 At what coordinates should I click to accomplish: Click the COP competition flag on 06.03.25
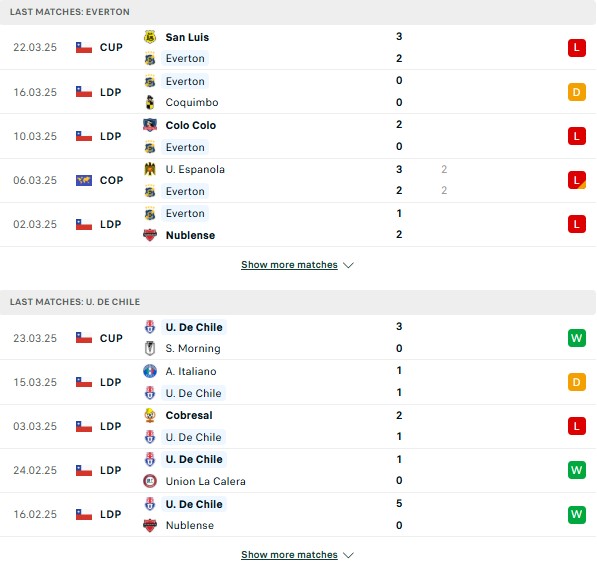(x=84, y=180)
